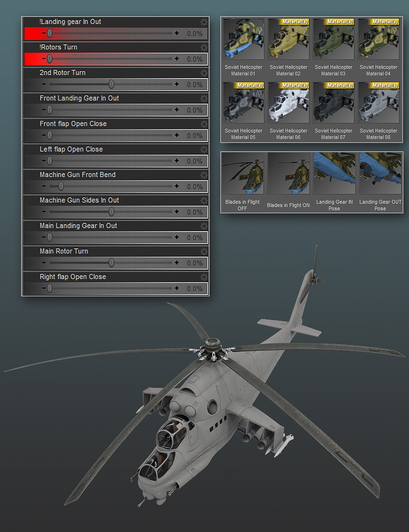Viewport: 409px width, 532px height.
Task: Open gear settings for Front flap Open Close
Action: pos(203,124)
